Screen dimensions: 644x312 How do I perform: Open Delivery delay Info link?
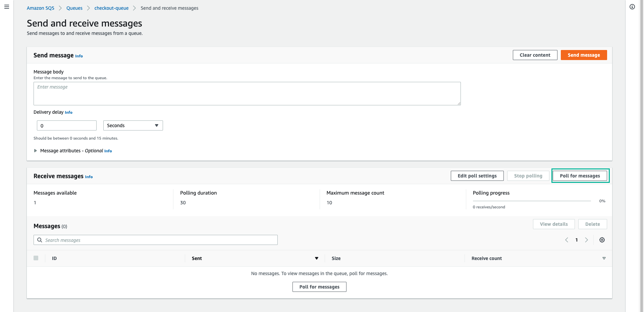[68, 112]
